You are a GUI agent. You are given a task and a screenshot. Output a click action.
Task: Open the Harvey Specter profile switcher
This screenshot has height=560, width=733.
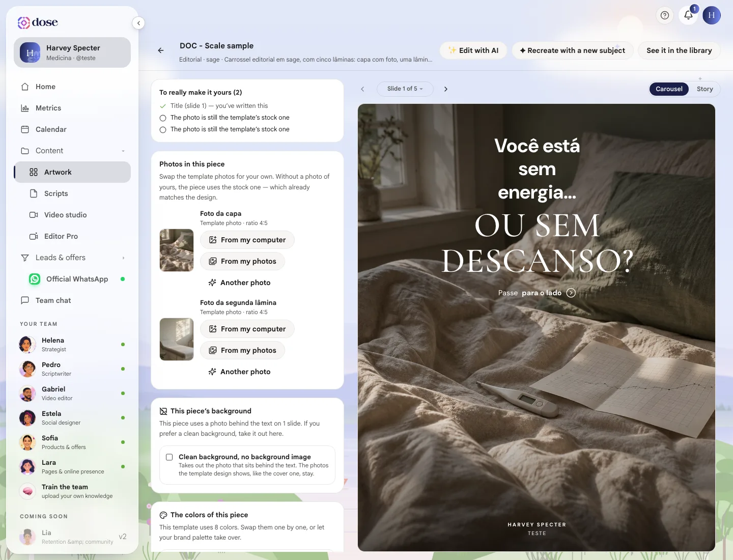pyautogui.click(x=72, y=52)
